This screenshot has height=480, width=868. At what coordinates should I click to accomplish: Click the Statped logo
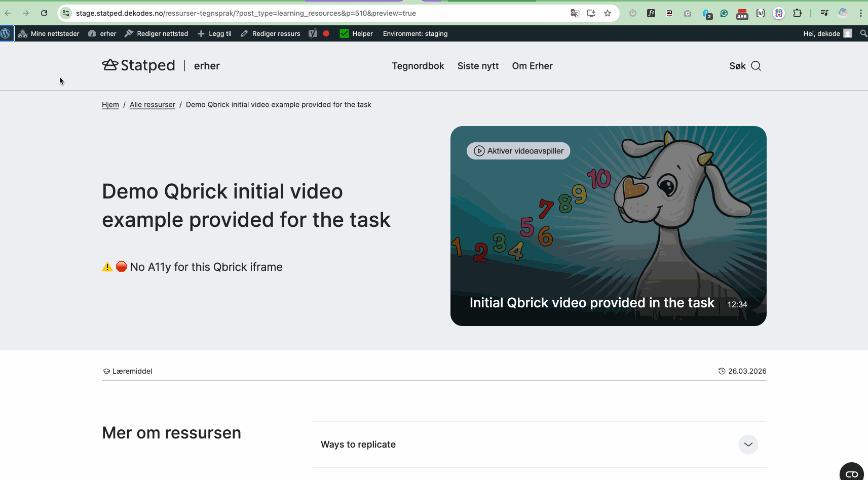pos(138,66)
